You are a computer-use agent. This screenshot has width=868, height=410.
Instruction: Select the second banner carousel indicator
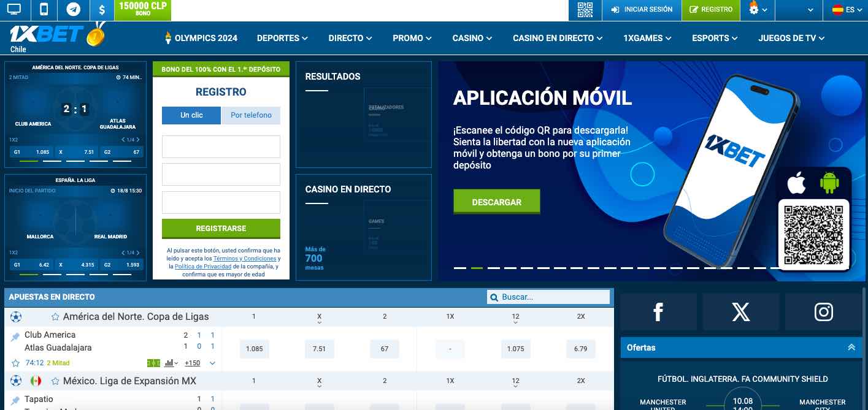pos(477,268)
